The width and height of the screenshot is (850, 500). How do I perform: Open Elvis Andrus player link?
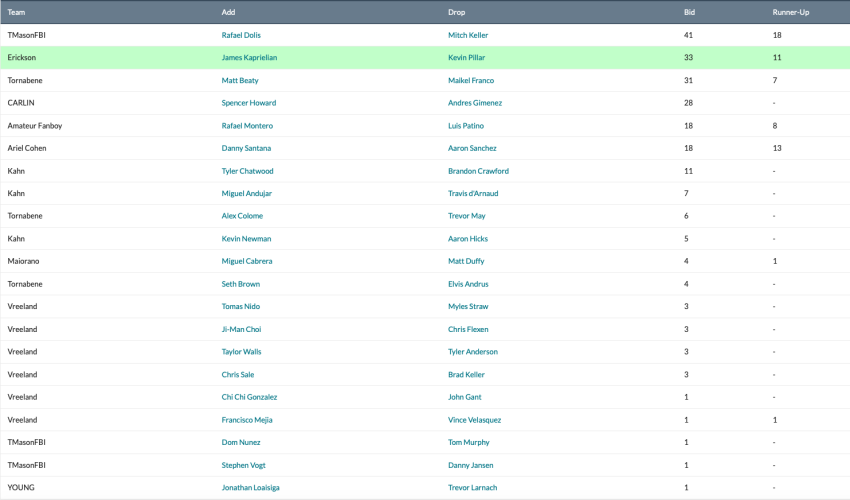click(468, 284)
